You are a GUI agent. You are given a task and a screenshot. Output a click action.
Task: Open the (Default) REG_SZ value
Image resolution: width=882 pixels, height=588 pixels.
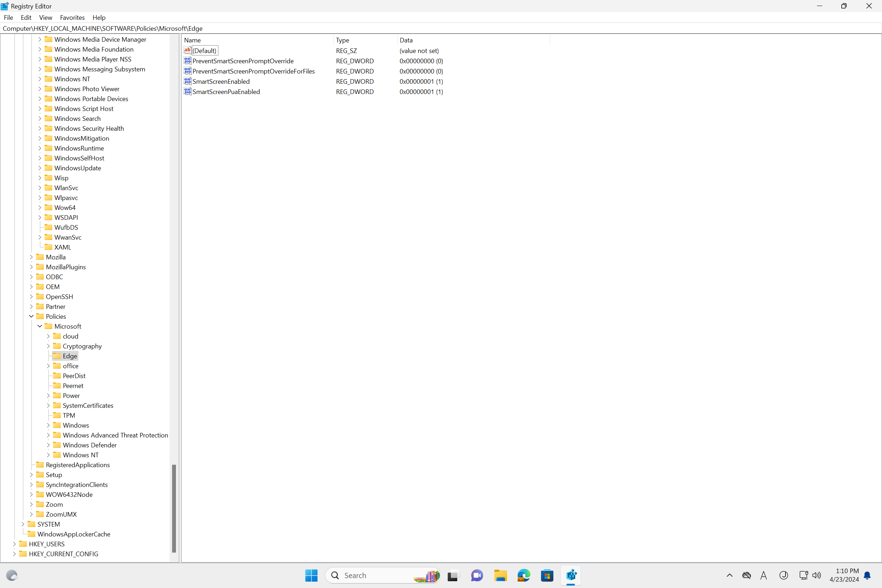pyautogui.click(x=204, y=50)
